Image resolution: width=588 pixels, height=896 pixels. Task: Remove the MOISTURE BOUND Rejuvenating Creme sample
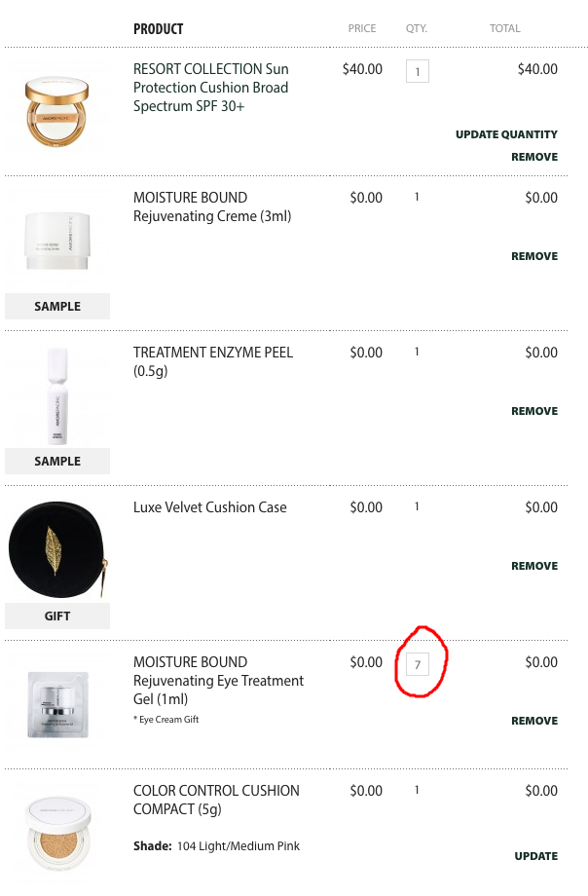pos(534,256)
